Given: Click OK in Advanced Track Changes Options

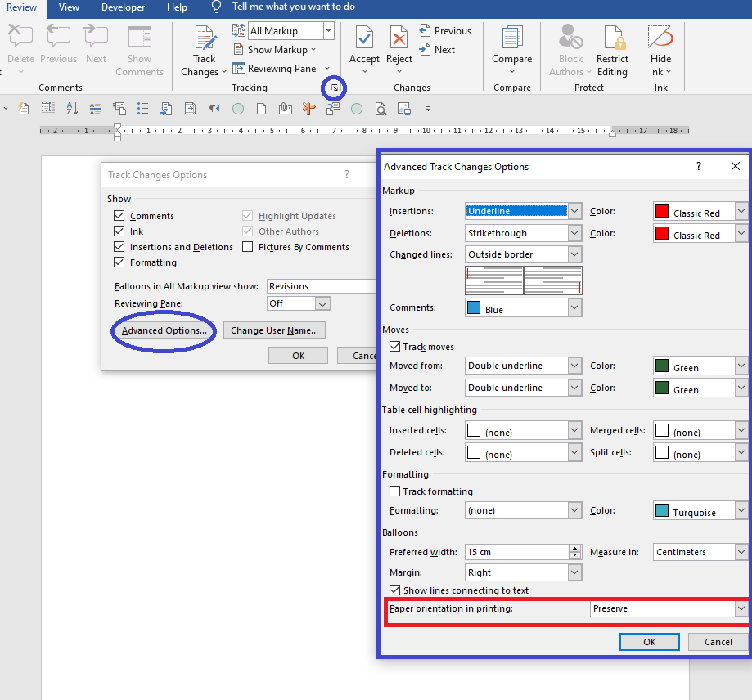Looking at the screenshot, I should (x=650, y=642).
